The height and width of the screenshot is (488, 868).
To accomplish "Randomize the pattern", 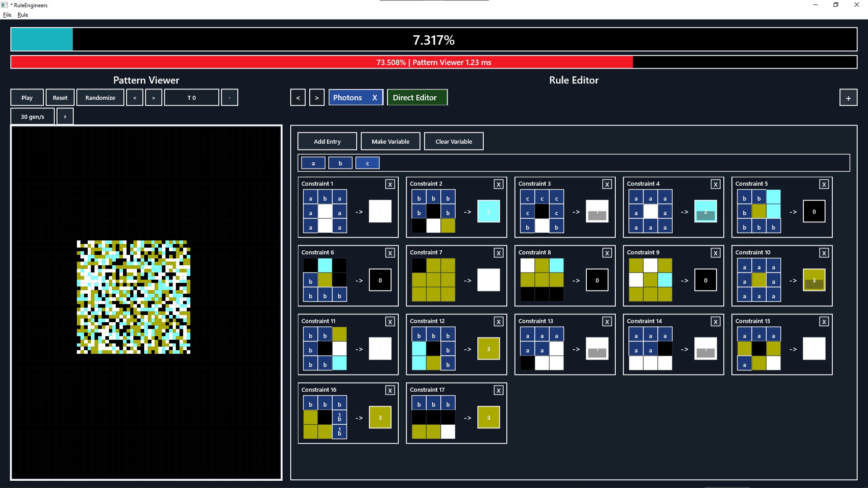I will [x=100, y=98].
